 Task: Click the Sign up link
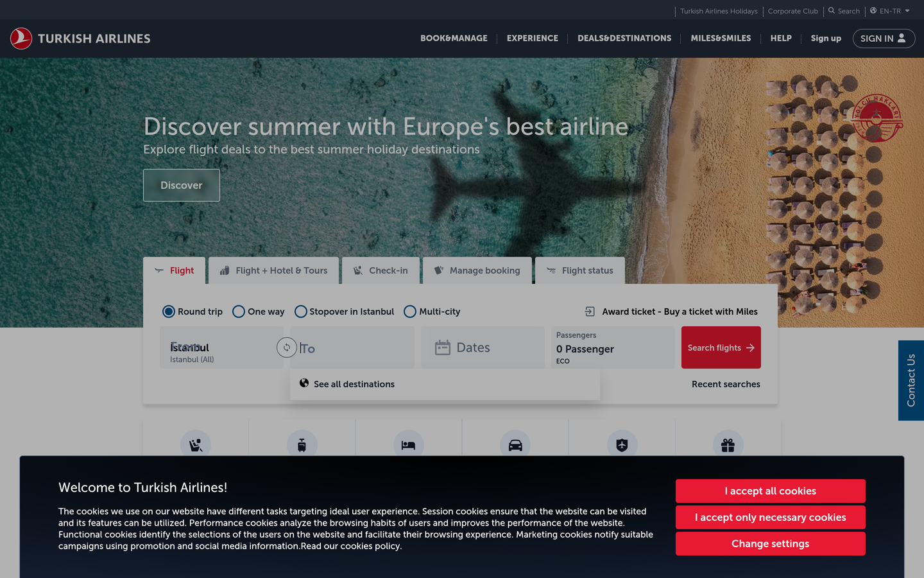point(826,39)
